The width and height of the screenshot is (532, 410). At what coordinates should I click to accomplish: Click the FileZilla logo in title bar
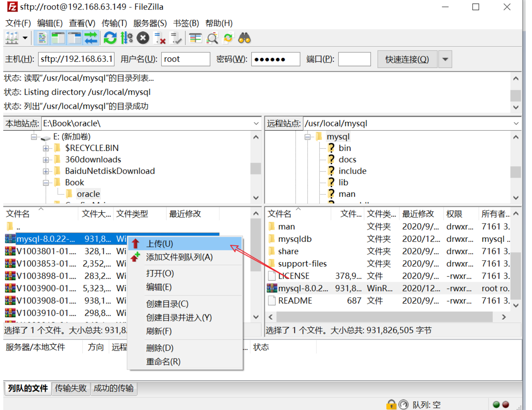[12, 7]
